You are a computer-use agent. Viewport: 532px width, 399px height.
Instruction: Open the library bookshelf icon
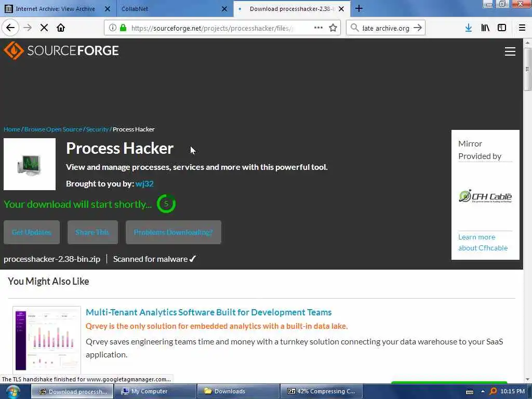tap(485, 28)
